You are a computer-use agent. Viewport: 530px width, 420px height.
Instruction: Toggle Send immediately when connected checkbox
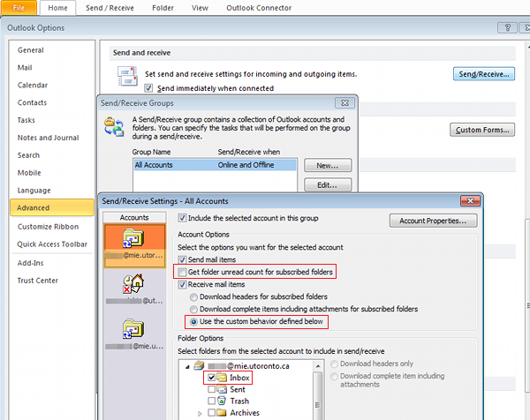tap(148, 88)
